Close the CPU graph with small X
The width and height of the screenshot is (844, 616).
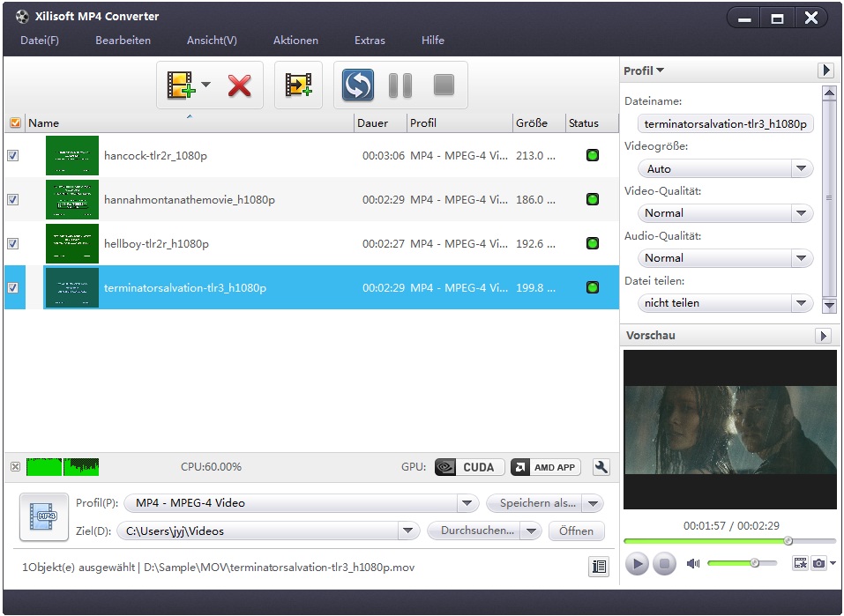click(x=16, y=466)
